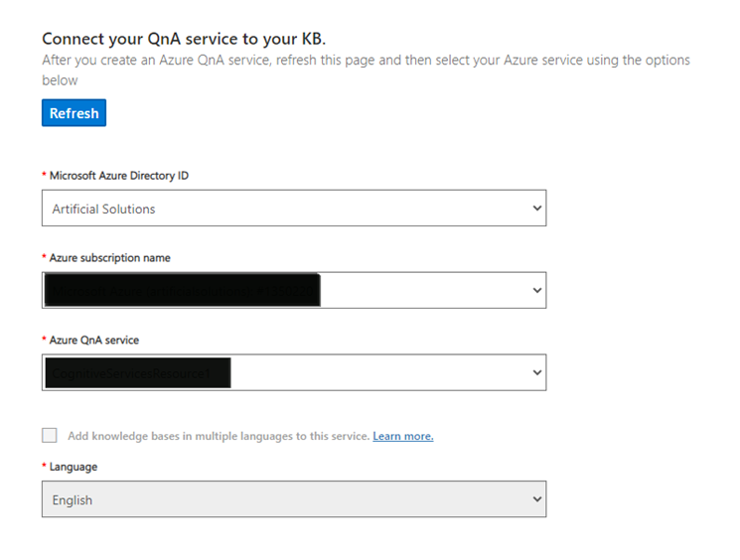The image size is (740, 560).
Task: Expand the Microsoft Azure Directory ID chevron
Action: (536, 209)
